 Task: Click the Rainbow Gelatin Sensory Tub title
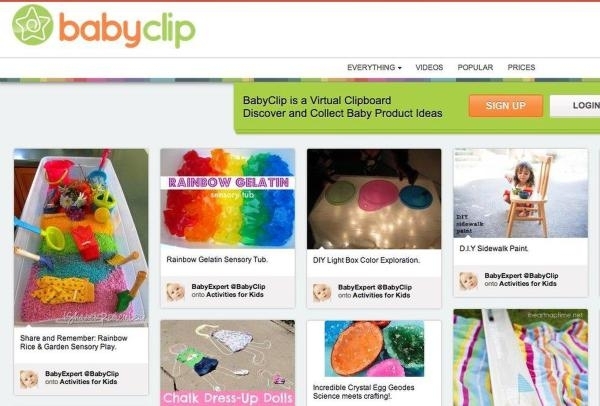[217, 259]
